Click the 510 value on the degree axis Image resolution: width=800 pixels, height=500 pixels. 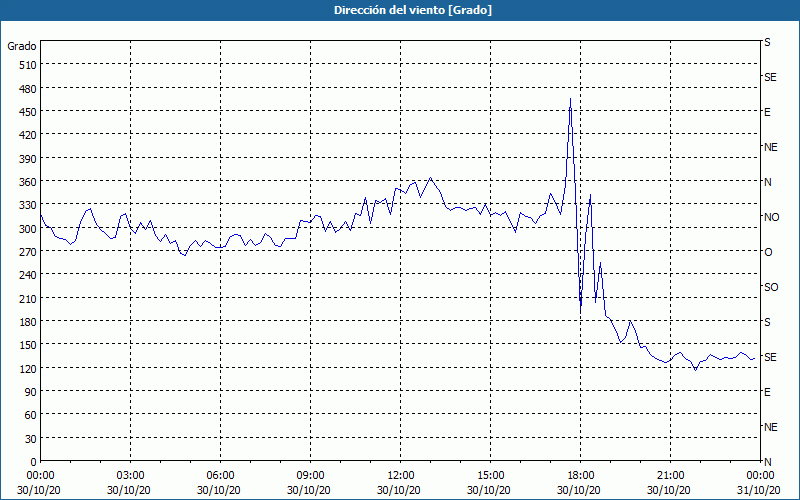28,65
